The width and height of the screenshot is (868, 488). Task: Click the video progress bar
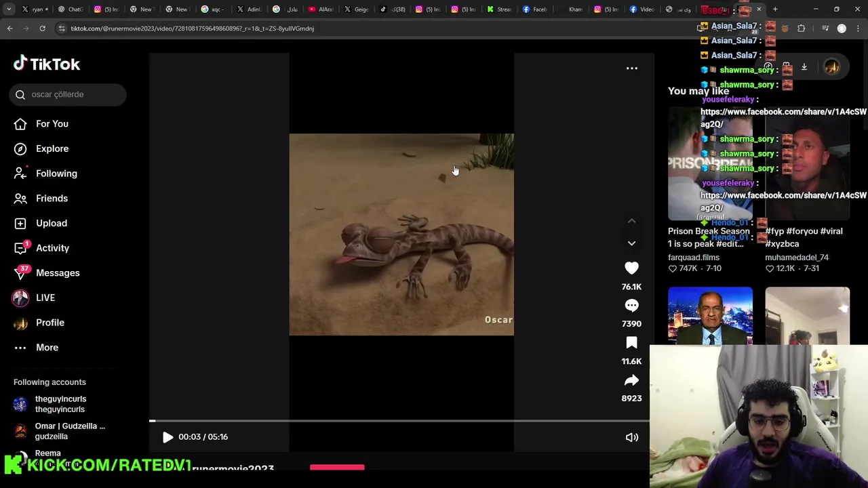pyautogui.click(x=399, y=421)
